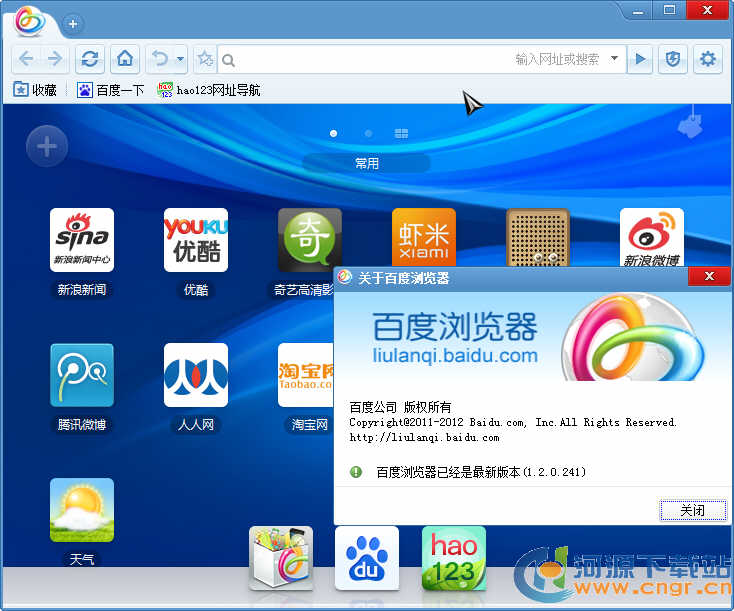Expand the undo closed tab dropdown arrow

pos(180,59)
